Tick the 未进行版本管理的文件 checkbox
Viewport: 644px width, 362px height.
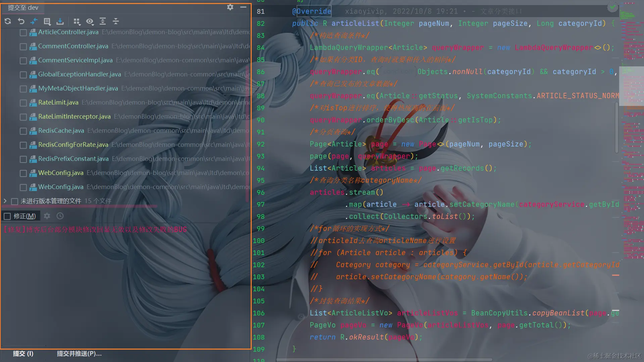[x=14, y=201]
